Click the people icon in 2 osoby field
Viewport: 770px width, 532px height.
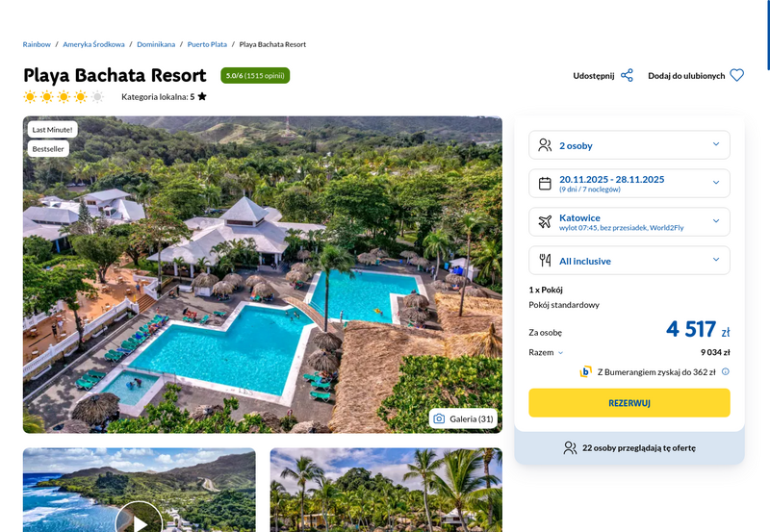click(x=545, y=144)
